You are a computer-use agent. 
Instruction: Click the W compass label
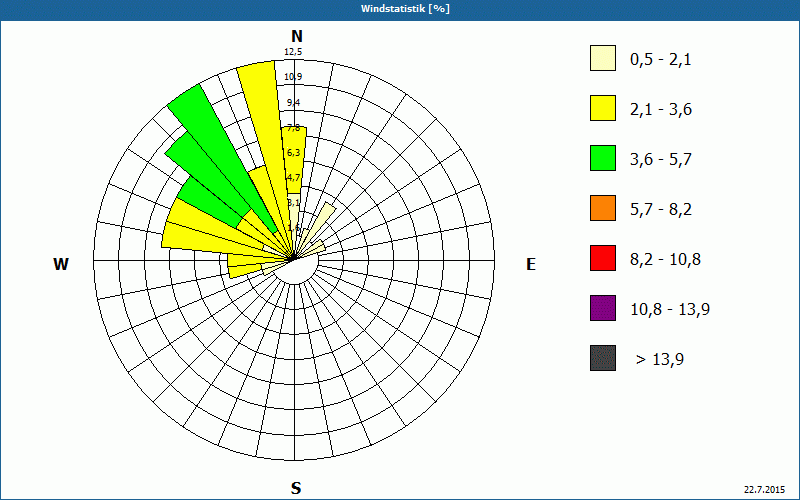point(61,264)
